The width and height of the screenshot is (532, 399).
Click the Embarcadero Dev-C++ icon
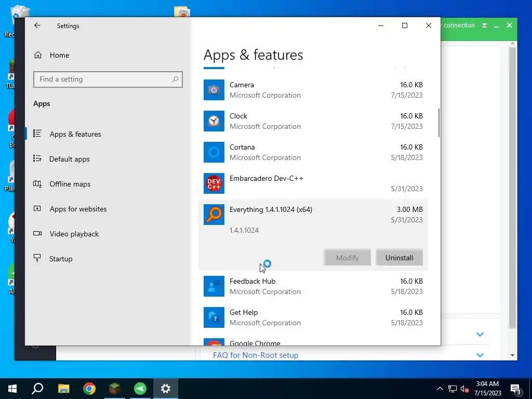coord(214,183)
